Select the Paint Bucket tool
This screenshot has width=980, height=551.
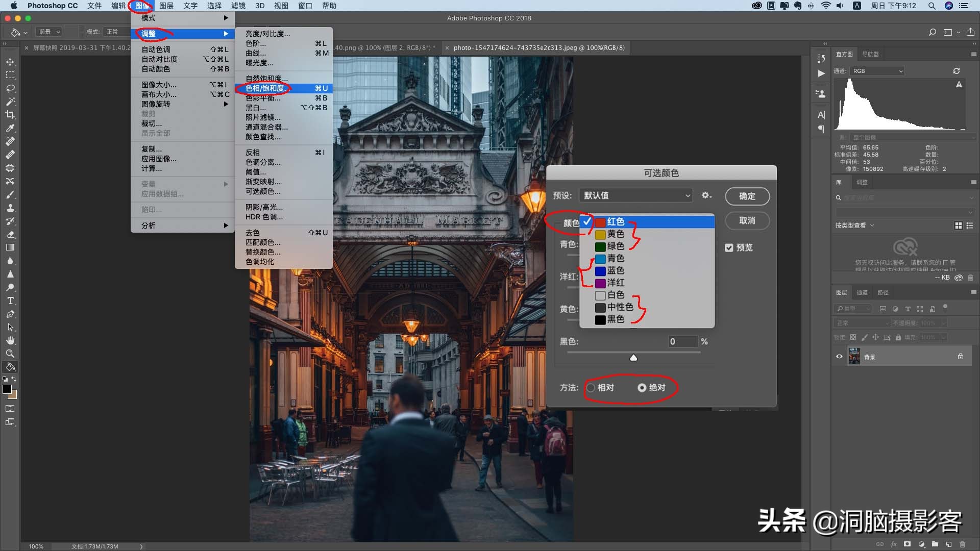click(10, 367)
